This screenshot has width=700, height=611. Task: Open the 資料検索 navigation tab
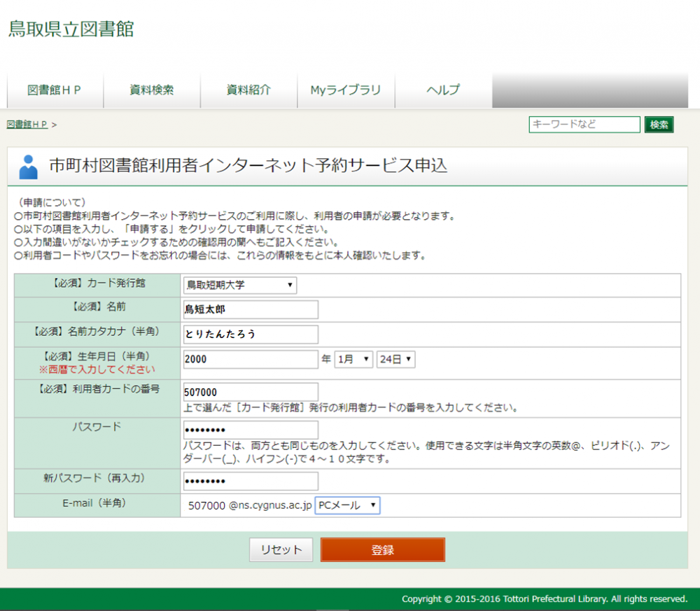pyautogui.click(x=151, y=90)
